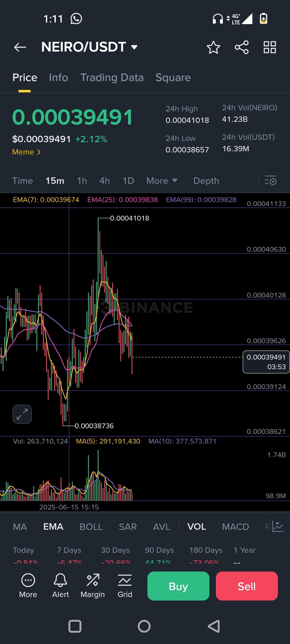Tap the 7 Days performance column

[x=69, y=555]
